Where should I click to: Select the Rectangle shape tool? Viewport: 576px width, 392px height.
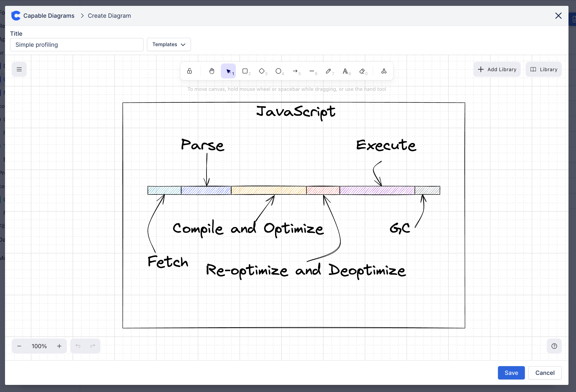pos(245,71)
